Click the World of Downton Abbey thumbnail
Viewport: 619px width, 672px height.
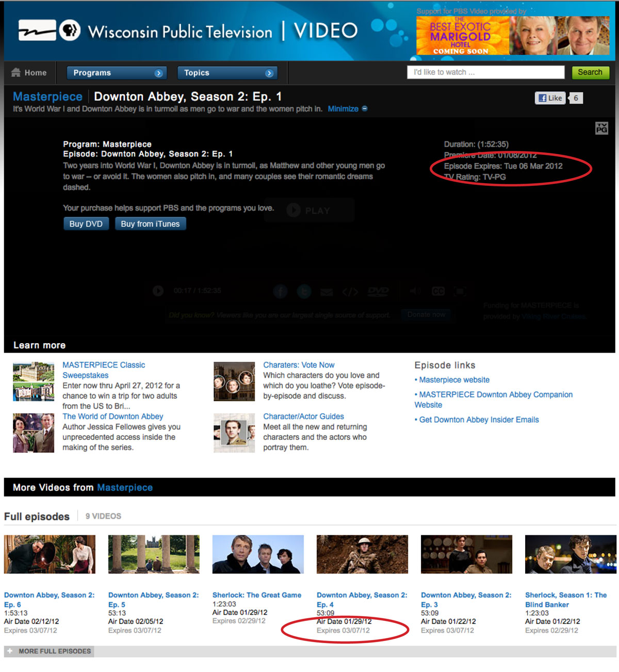(x=34, y=433)
